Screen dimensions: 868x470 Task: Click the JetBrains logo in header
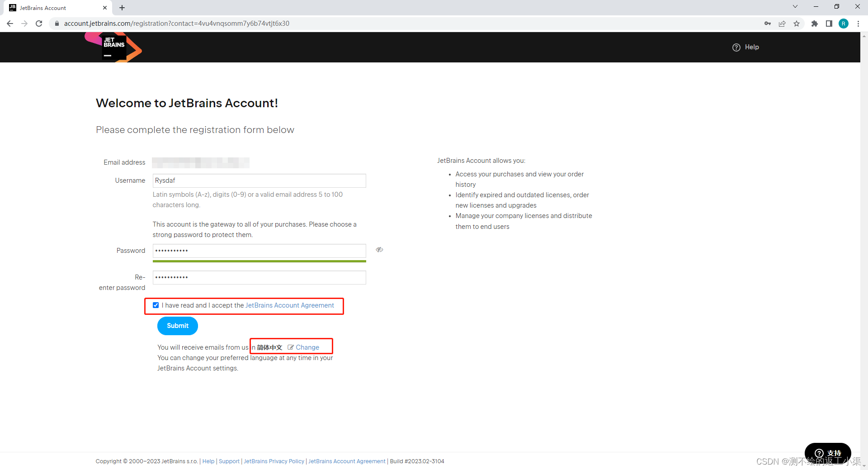point(113,47)
